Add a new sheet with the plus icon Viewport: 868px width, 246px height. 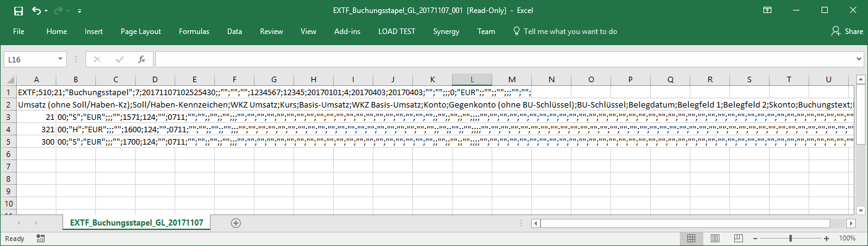[235, 223]
